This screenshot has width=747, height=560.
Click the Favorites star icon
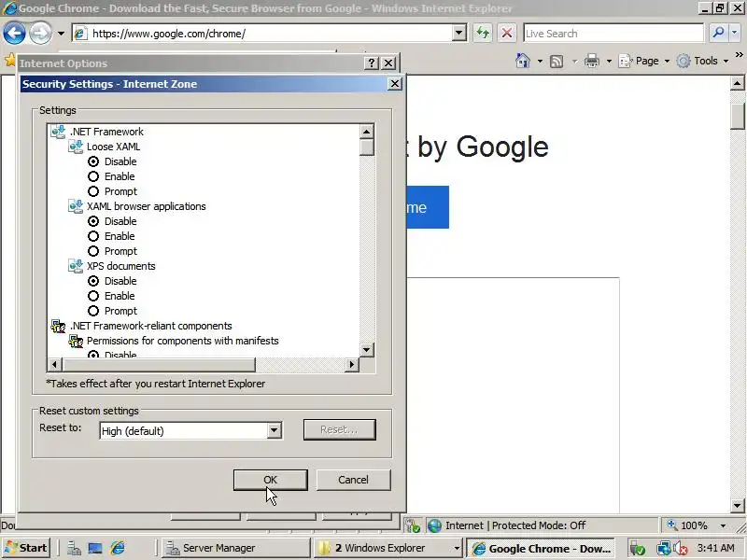9,60
